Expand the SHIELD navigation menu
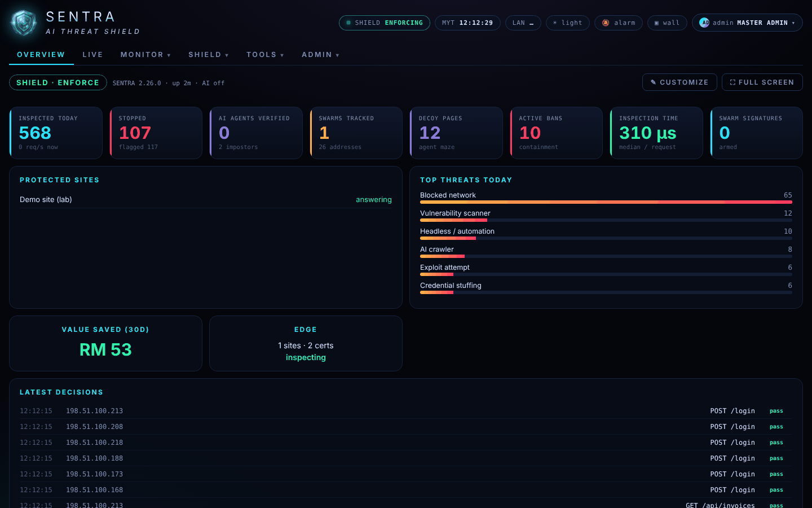Viewport: 812px width, 508px height. (209, 55)
